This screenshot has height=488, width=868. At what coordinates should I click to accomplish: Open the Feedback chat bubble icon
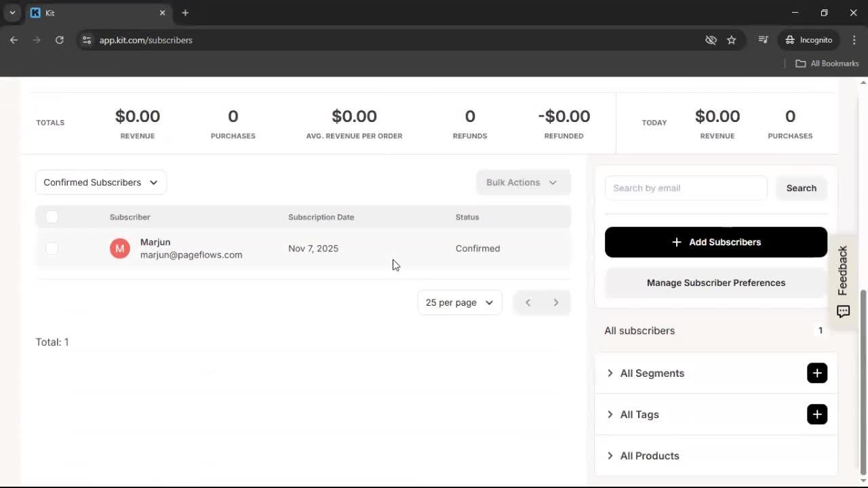[842, 311]
